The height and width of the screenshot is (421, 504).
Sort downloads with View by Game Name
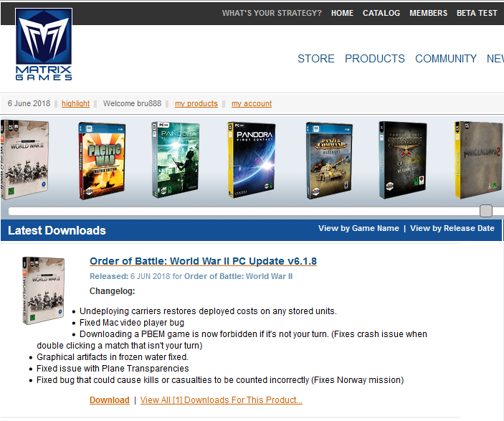pos(358,228)
